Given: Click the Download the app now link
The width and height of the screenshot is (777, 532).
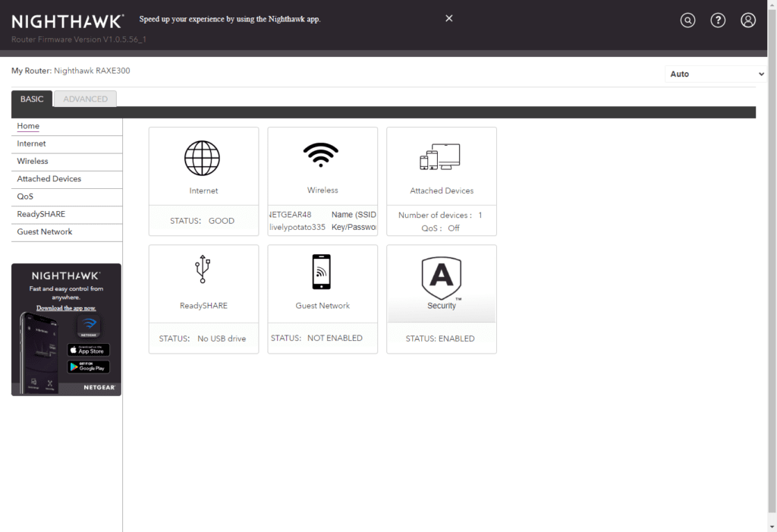Looking at the screenshot, I should click(66, 308).
